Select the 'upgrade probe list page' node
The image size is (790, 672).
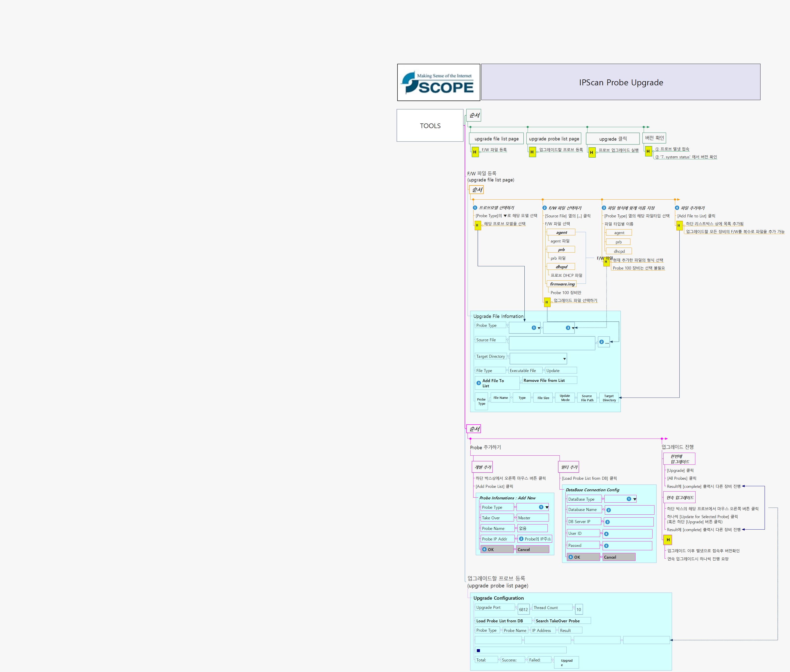(x=554, y=139)
